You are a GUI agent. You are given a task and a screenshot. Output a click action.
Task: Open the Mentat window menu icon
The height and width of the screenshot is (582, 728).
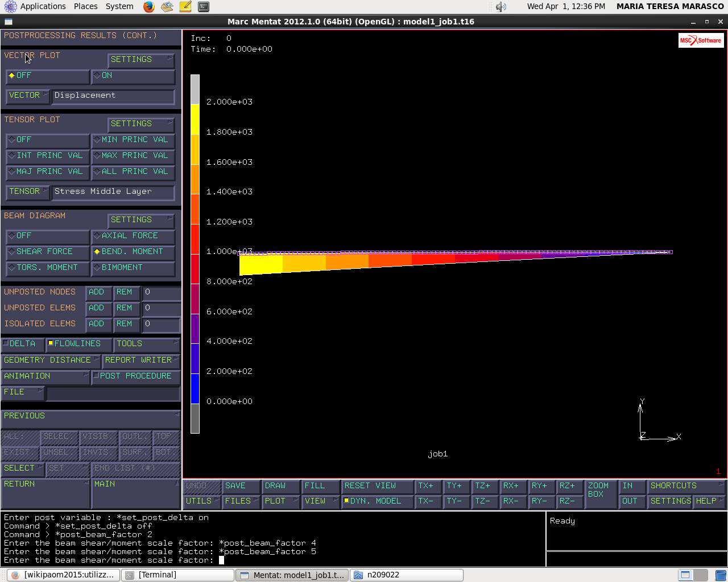(x=8, y=22)
